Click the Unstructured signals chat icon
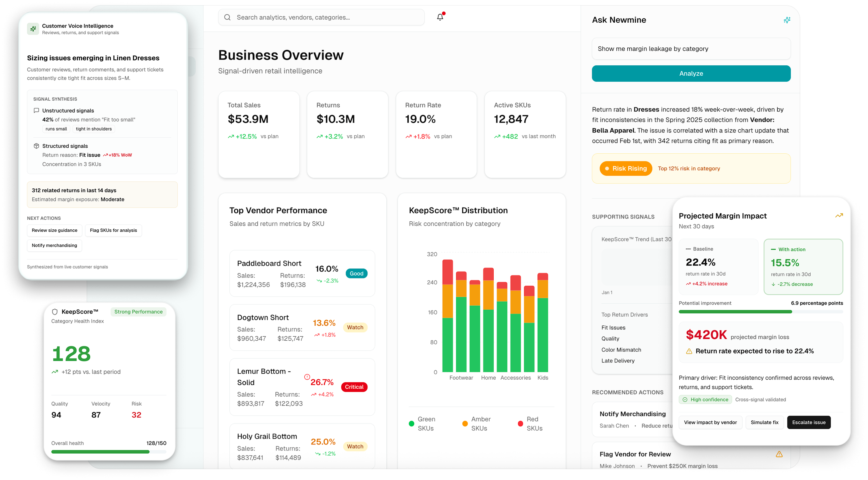 [36, 110]
